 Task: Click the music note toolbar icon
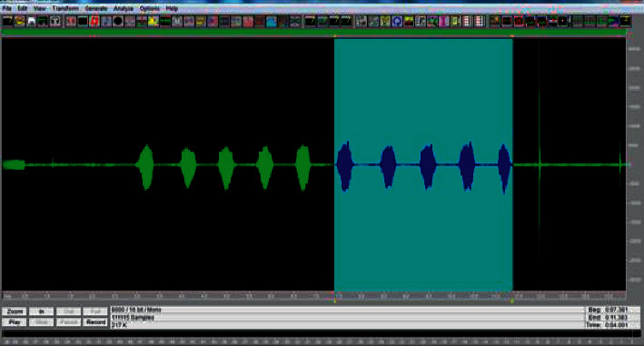click(x=421, y=22)
